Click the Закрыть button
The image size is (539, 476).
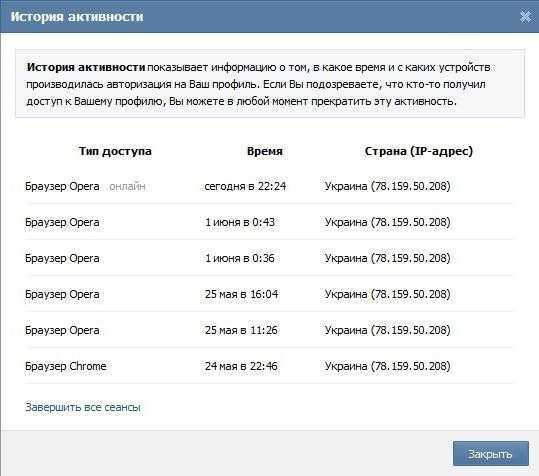tap(491, 454)
